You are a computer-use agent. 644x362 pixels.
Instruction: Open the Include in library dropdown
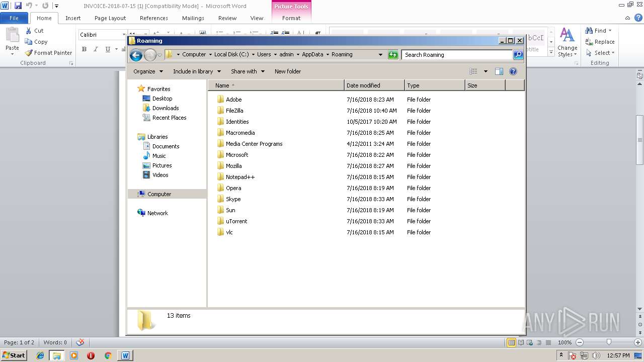197,71
